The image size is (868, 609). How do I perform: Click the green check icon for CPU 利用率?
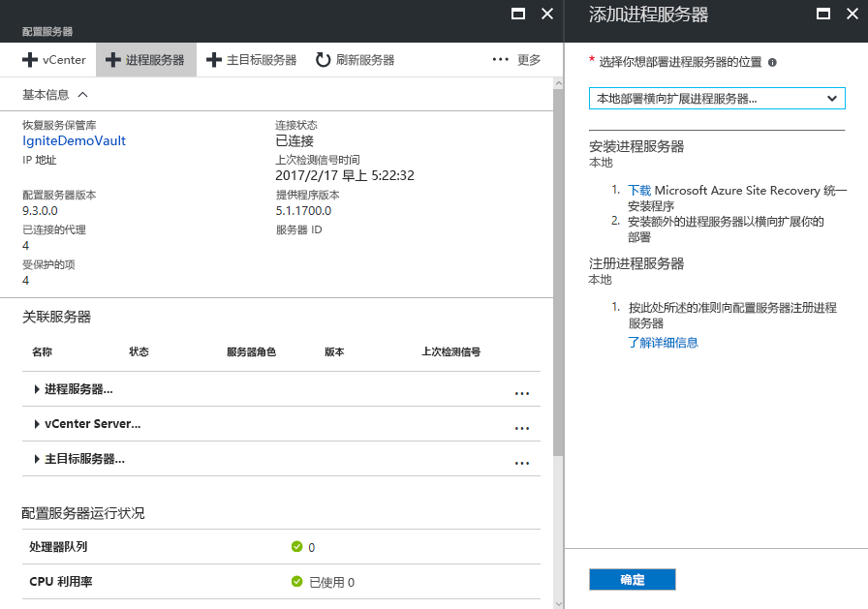[297, 583]
